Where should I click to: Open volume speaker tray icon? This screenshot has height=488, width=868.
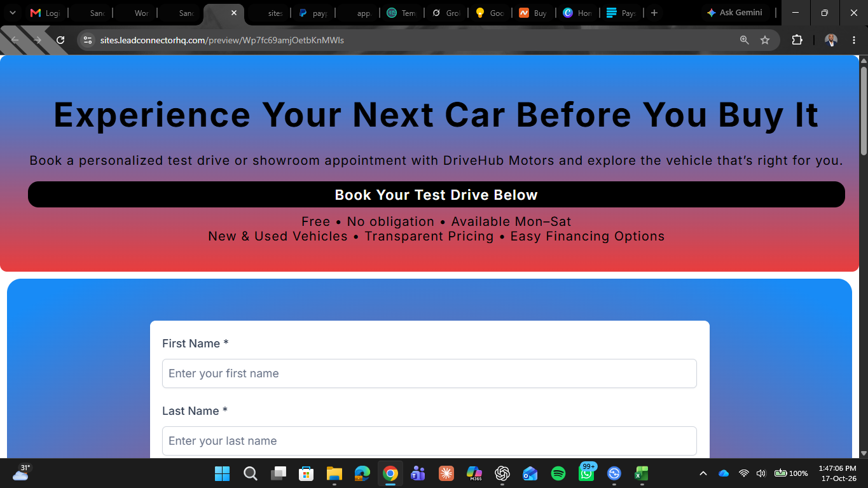[x=761, y=473]
